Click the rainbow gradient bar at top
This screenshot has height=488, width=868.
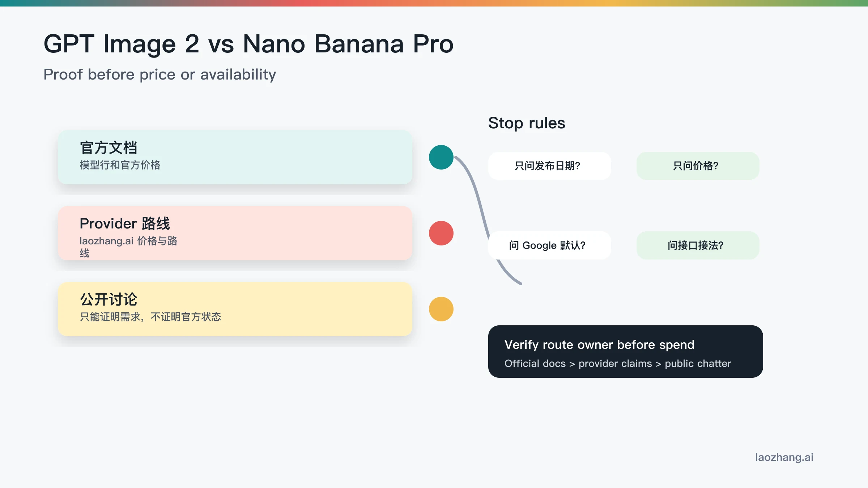point(434,3)
